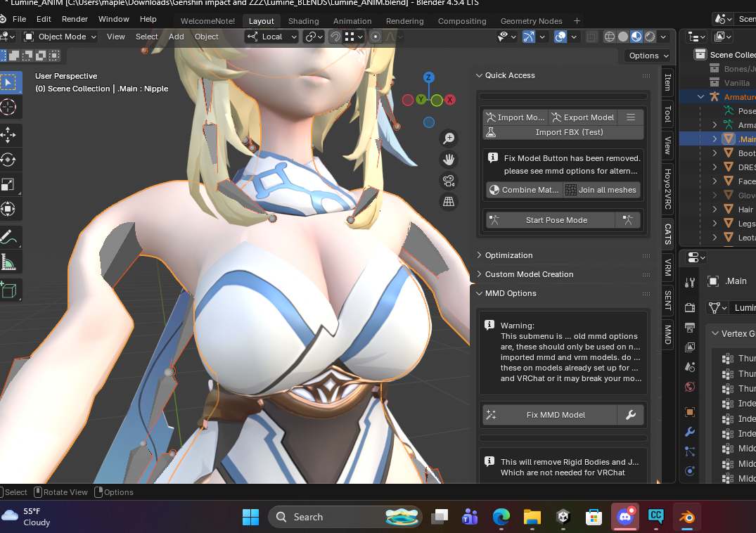Toggle proportional editing in viewport header
The height and width of the screenshot is (533, 756).
tap(376, 37)
